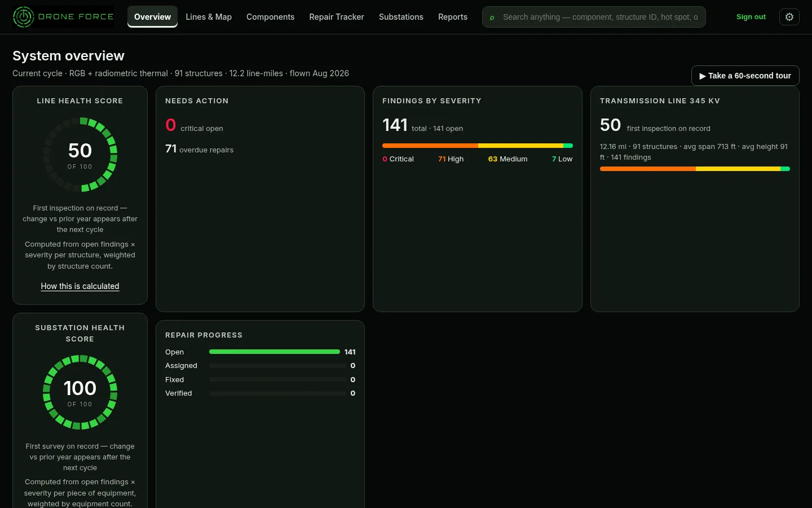Click the Line Health Score gauge showing 50
The height and width of the screenshot is (508, 812).
pyautogui.click(x=80, y=155)
